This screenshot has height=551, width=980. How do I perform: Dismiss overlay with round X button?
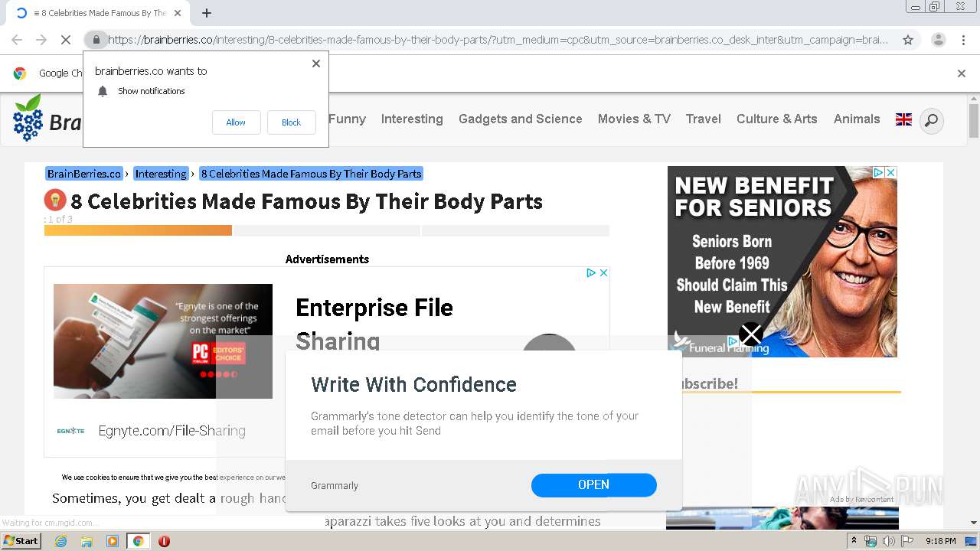751,334
